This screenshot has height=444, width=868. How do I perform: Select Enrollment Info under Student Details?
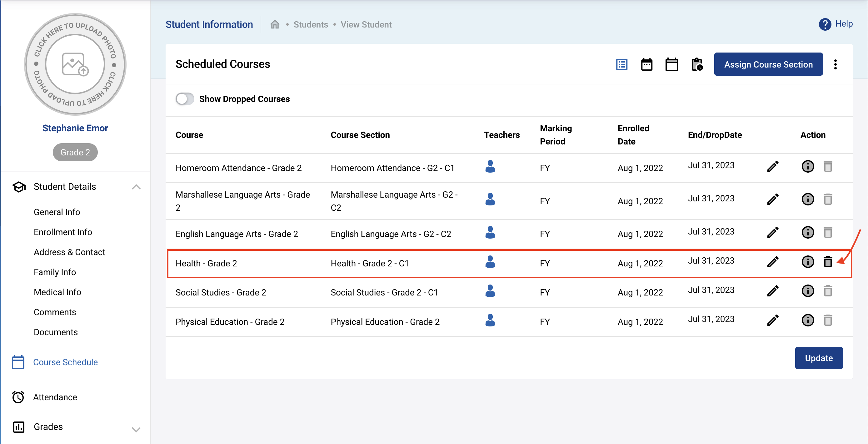63,232
